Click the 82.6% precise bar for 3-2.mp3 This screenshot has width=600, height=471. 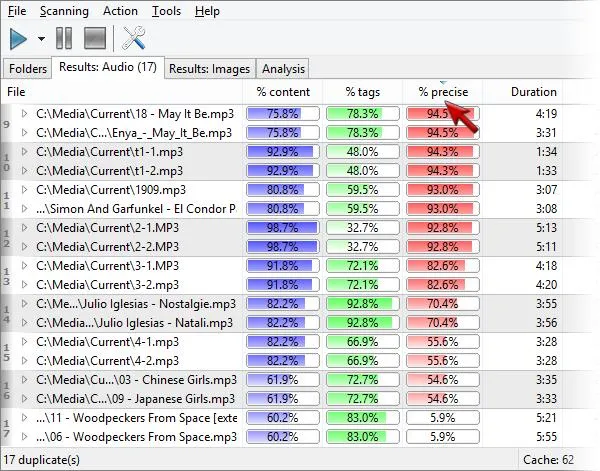pos(443,285)
